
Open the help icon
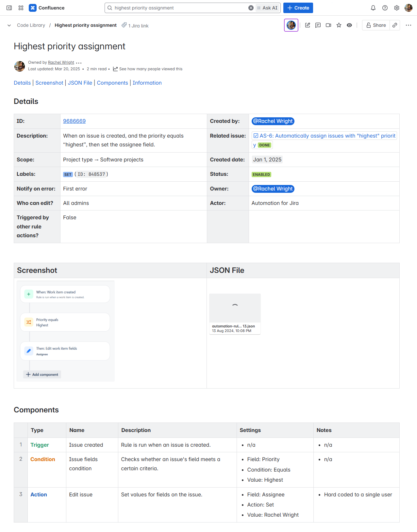[385, 8]
